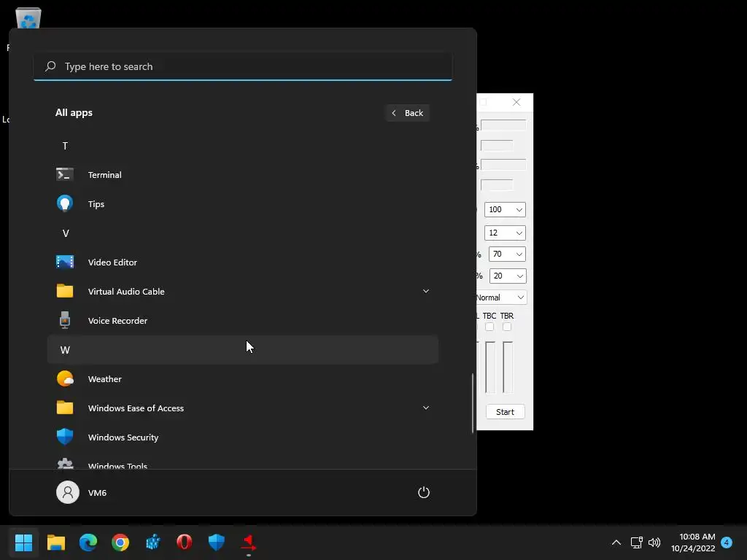Open the Virtual Audio Cable folder icon
Viewport: 747px width, 560px height.
[65, 291]
